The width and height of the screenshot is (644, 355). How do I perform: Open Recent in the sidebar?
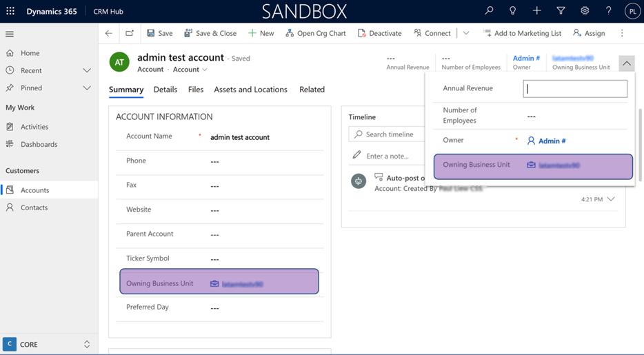tap(31, 70)
